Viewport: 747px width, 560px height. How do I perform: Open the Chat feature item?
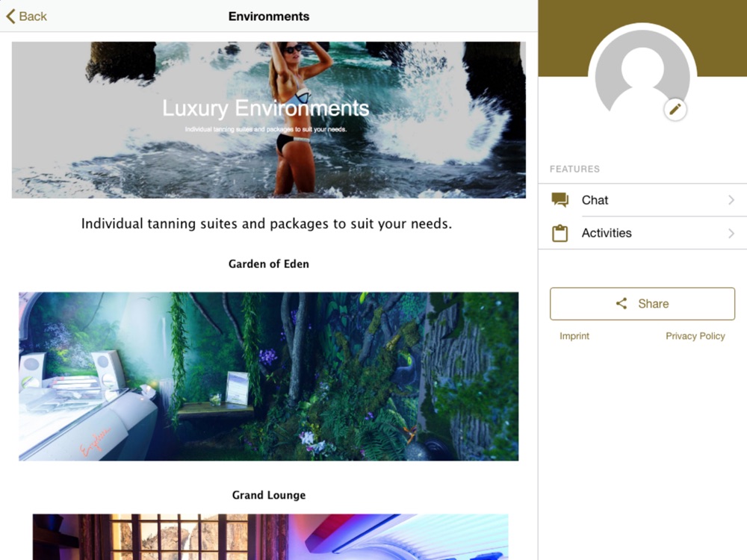(x=642, y=200)
